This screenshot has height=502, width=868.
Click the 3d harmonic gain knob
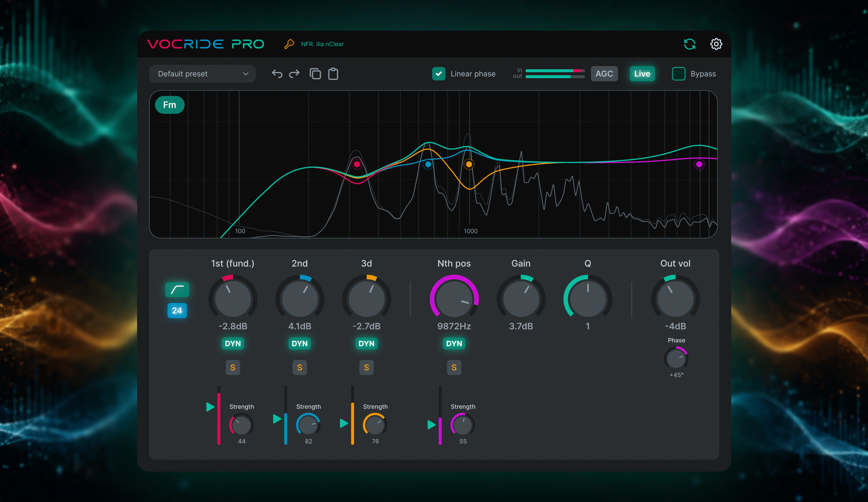366,299
